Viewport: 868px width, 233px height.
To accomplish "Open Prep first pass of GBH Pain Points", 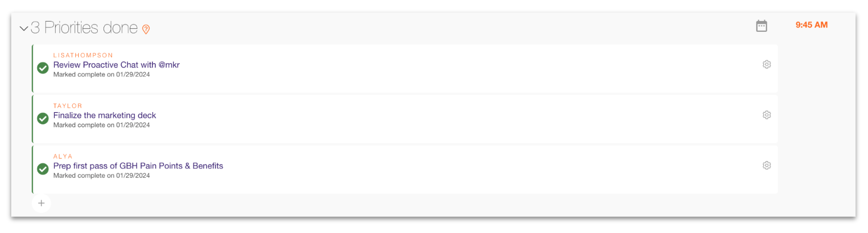I will tap(138, 166).
